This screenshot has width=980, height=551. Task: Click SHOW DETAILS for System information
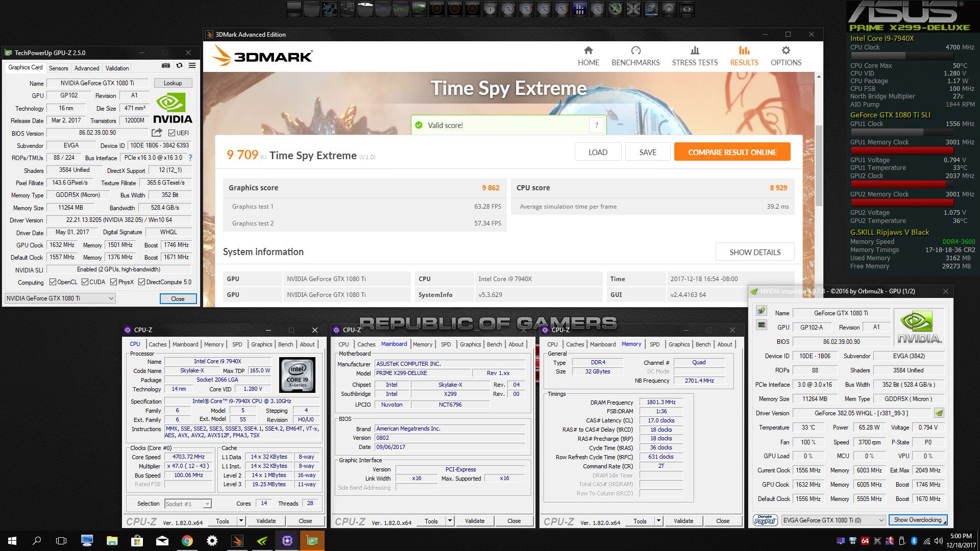[x=755, y=252]
